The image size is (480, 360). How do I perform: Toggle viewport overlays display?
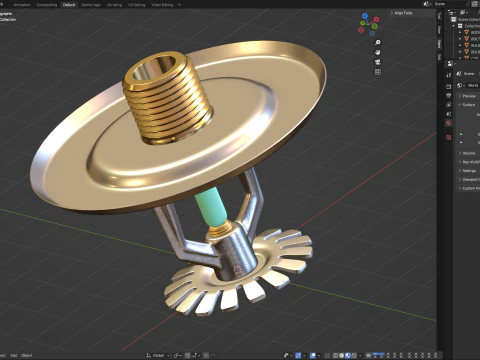coord(313,355)
